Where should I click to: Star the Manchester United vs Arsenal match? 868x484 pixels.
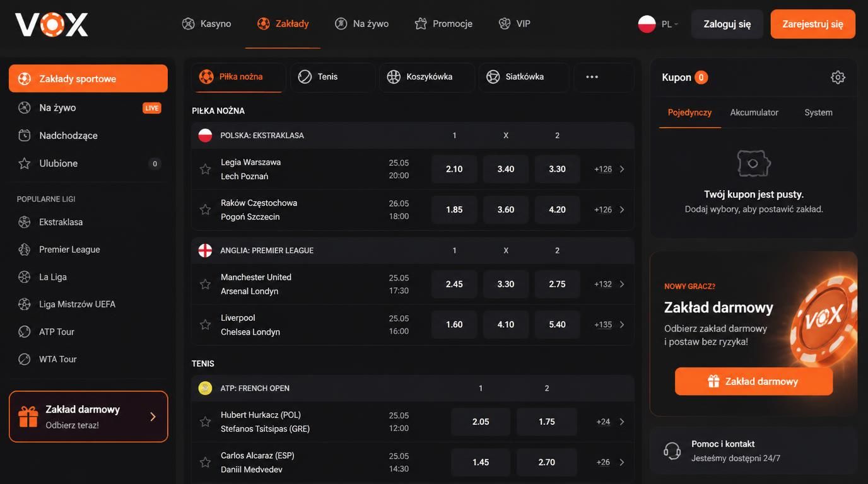205,284
